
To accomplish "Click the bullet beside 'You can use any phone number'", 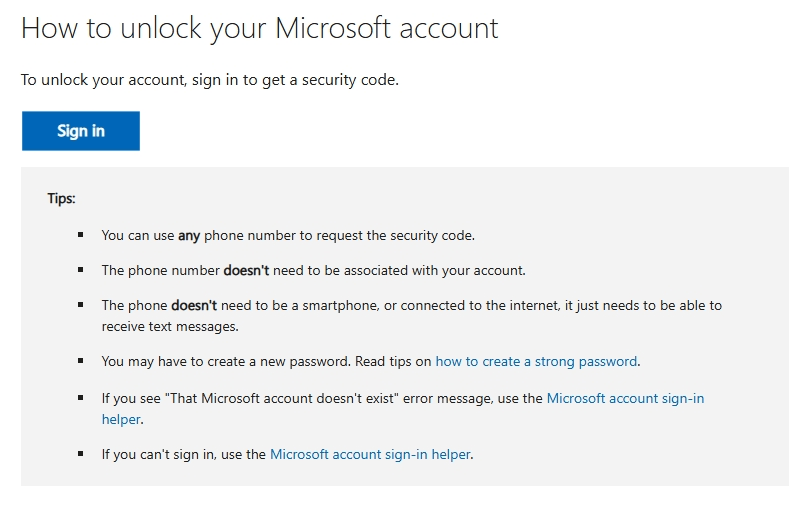I will [80, 235].
